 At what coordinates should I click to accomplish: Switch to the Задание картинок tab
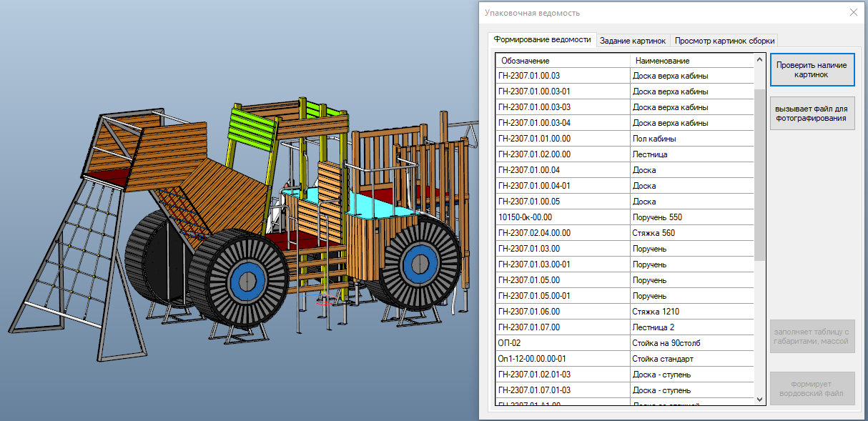(633, 41)
